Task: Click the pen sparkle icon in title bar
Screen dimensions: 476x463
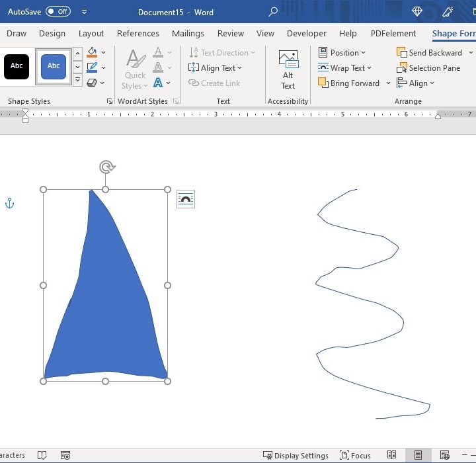Action: [448, 12]
